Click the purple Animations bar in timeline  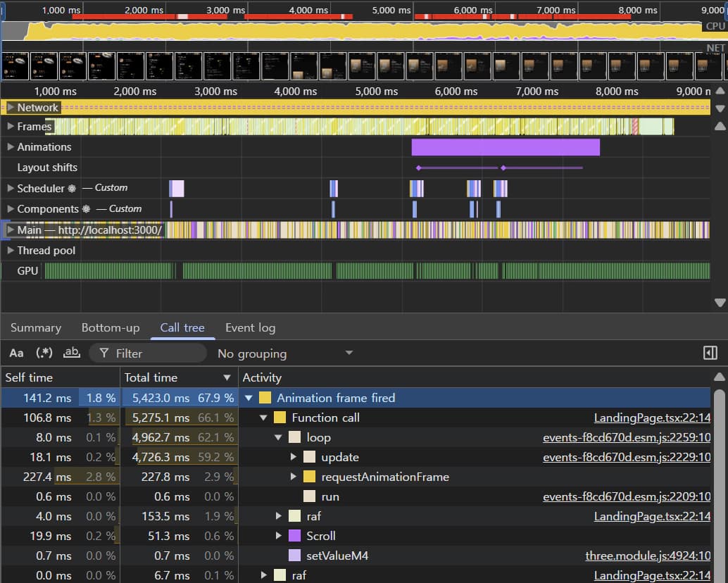coord(505,147)
